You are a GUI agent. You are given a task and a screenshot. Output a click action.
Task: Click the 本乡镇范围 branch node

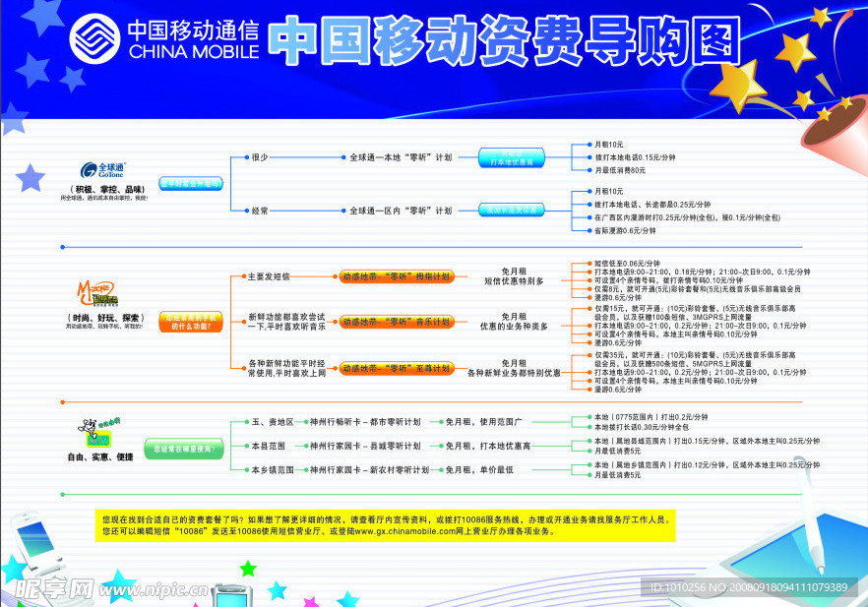(273, 470)
